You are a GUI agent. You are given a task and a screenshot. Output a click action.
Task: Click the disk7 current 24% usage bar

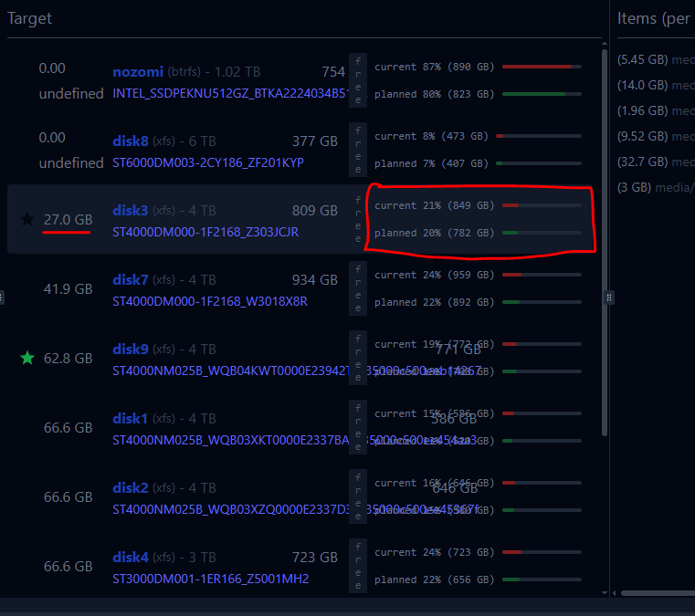[x=542, y=275]
